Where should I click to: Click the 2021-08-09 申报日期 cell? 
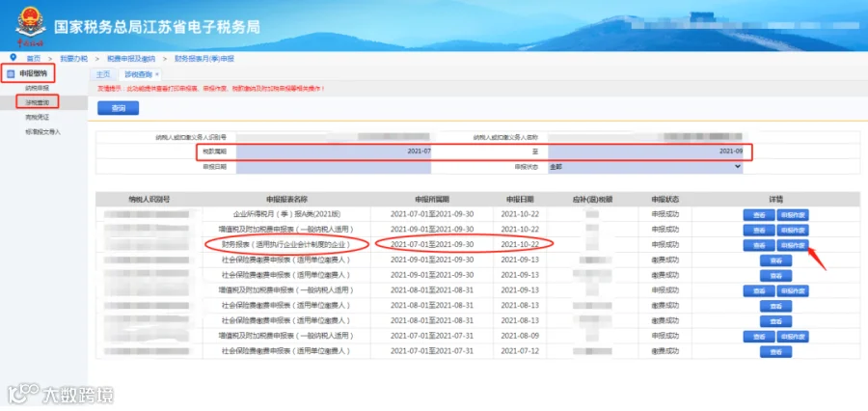(x=520, y=336)
